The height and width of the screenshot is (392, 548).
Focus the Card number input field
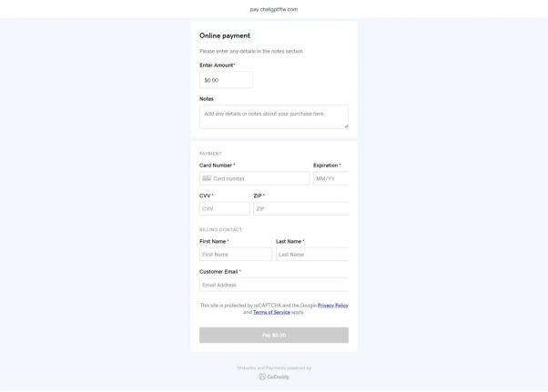(259, 178)
